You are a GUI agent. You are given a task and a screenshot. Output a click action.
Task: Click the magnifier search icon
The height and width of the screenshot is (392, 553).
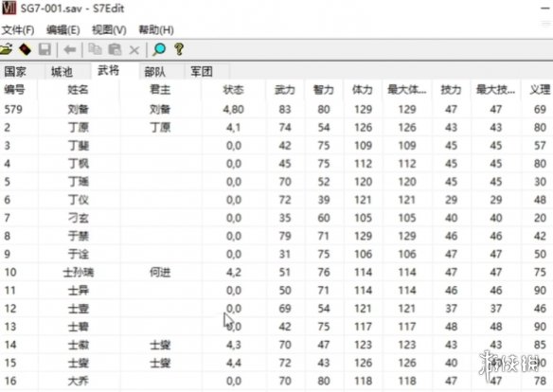[159, 49]
